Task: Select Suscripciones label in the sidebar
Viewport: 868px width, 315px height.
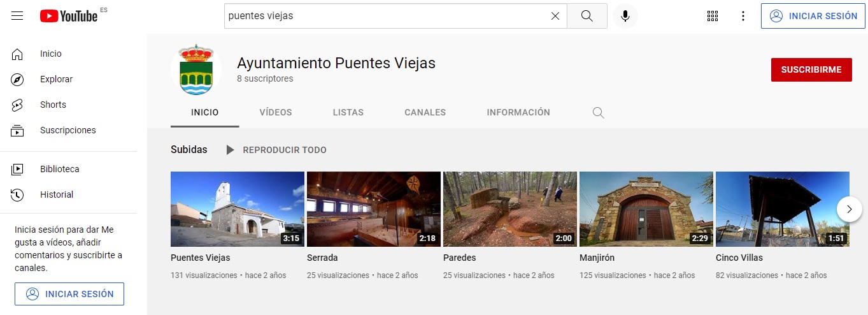Action: (68, 131)
